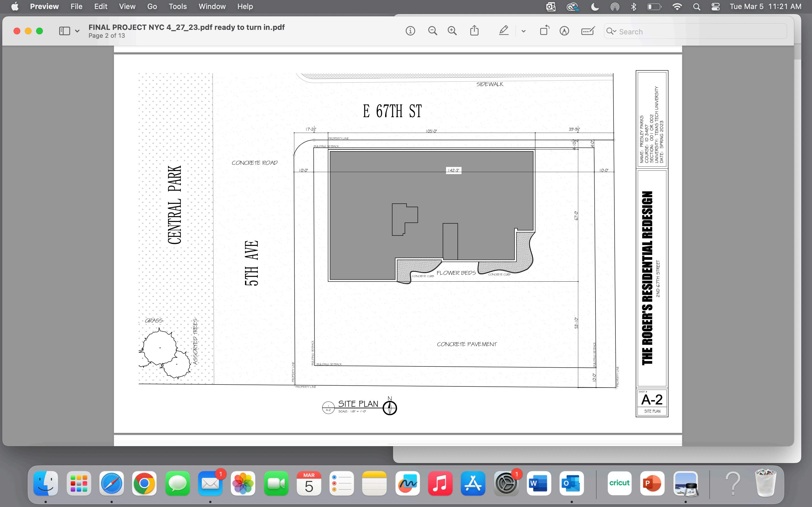The height and width of the screenshot is (507, 812).
Task: Select the Highlight pen tool
Action: pyautogui.click(x=503, y=31)
